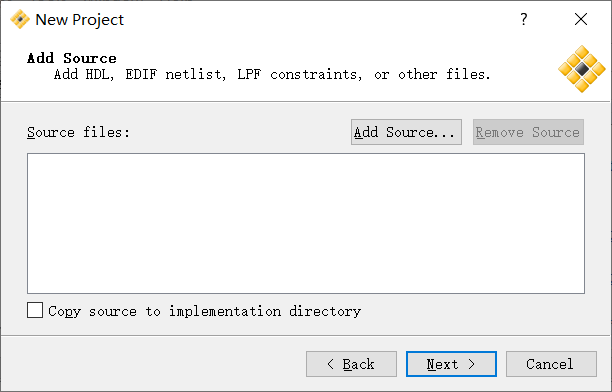Click the greyed Remove Source button

(528, 132)
